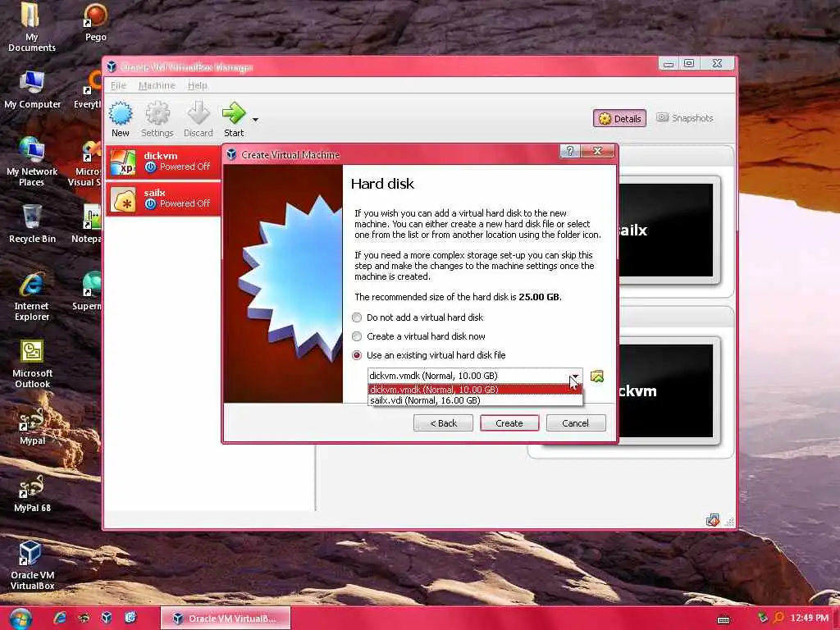Click VirtualBox quick launch cube icon
The height and width of the screenshot is (630, 840).
coord(107,618)
